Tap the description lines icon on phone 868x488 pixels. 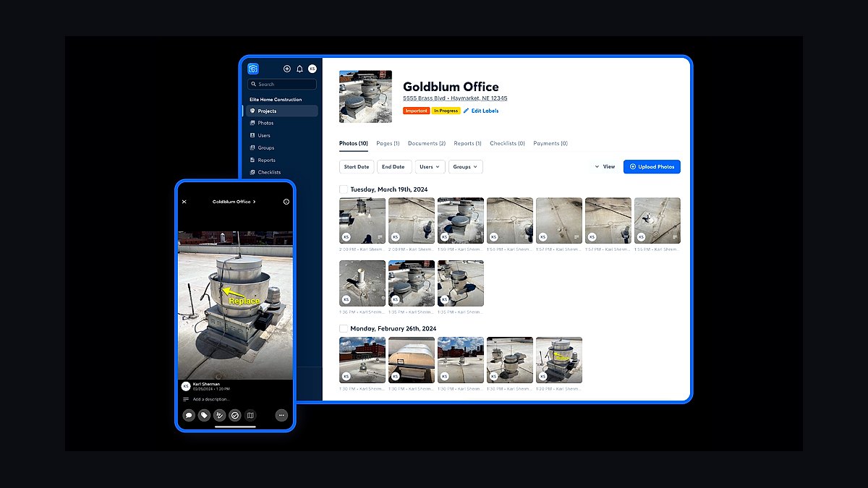pyautogui.click(x=186, y=399)
